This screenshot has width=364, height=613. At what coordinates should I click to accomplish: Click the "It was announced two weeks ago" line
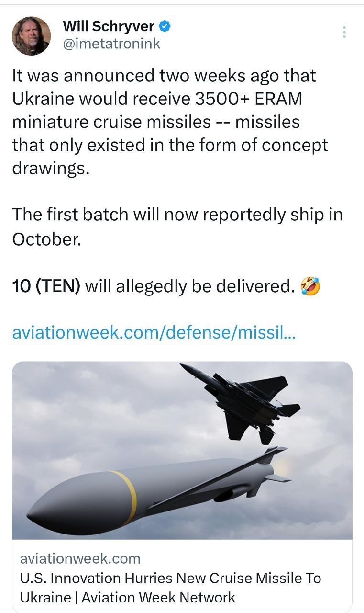(164, 76)
